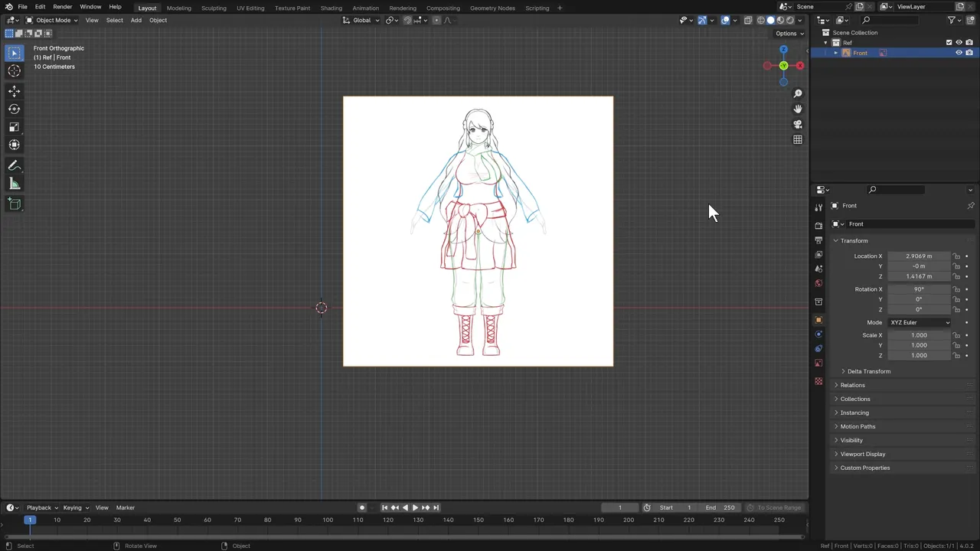Expand the Collections panel

tap(855, 399)
